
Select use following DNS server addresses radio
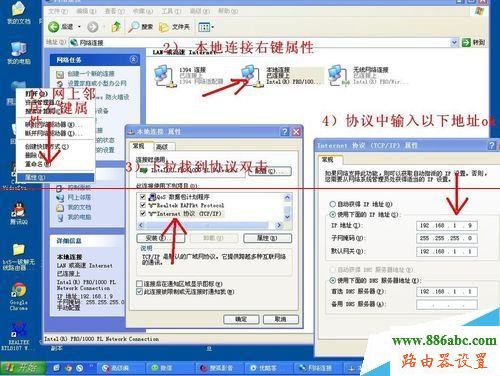pyautogui.click(x=332, y=280)
